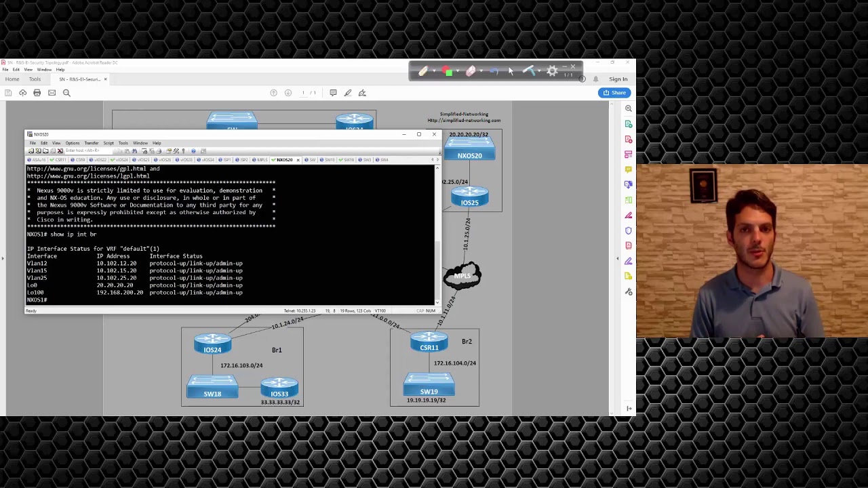Click the Acrobat notifications bell icon
Viewport: 868px width, 488px height.
click(595, 79)
